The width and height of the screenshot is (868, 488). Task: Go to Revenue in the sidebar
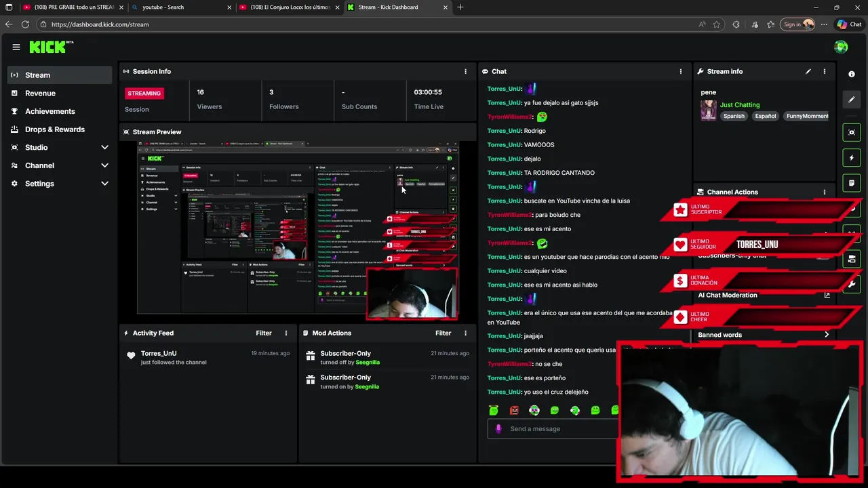pyautogui.click(x=59, y=93)
